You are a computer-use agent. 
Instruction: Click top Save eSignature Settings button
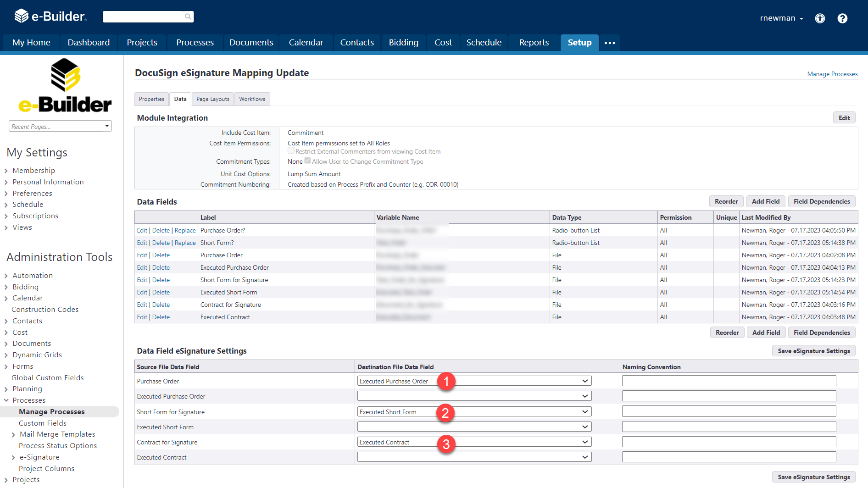pyautogui.click(x=813, y=351)
